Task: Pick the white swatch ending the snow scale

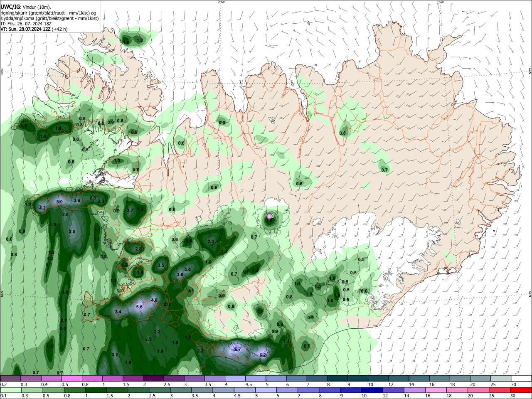Action: coord(521,378)
